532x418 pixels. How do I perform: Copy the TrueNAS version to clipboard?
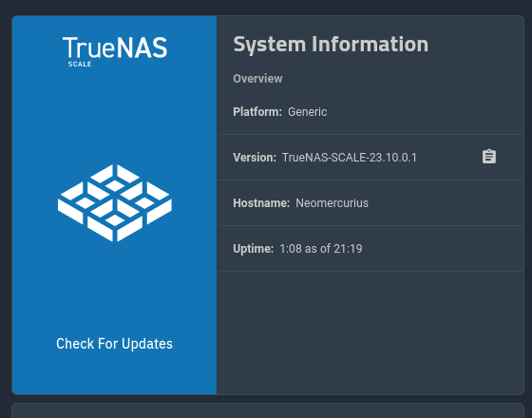coord(489,157)
